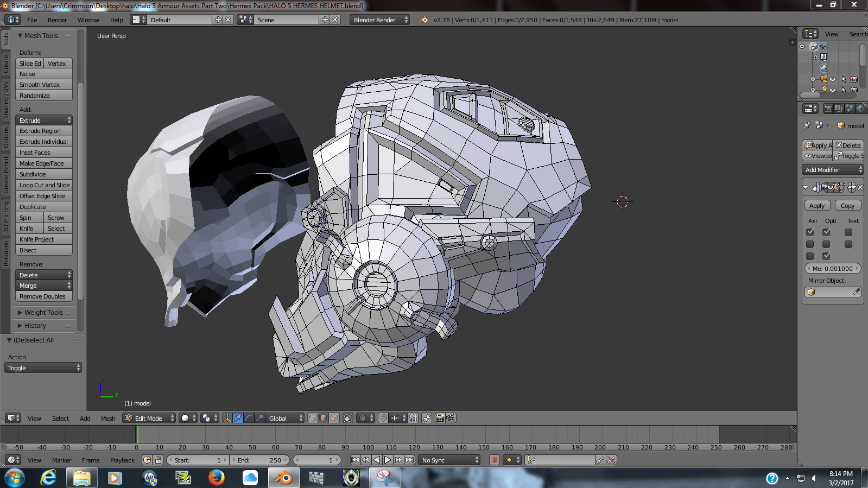Open the Timeline editor type selector
This screenshot has width=868, height=488.
pyautogui.click(x=13, y=460)
